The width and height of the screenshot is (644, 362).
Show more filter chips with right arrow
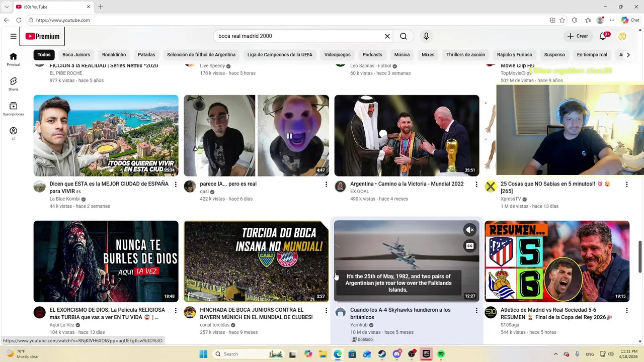coord(628,55)
